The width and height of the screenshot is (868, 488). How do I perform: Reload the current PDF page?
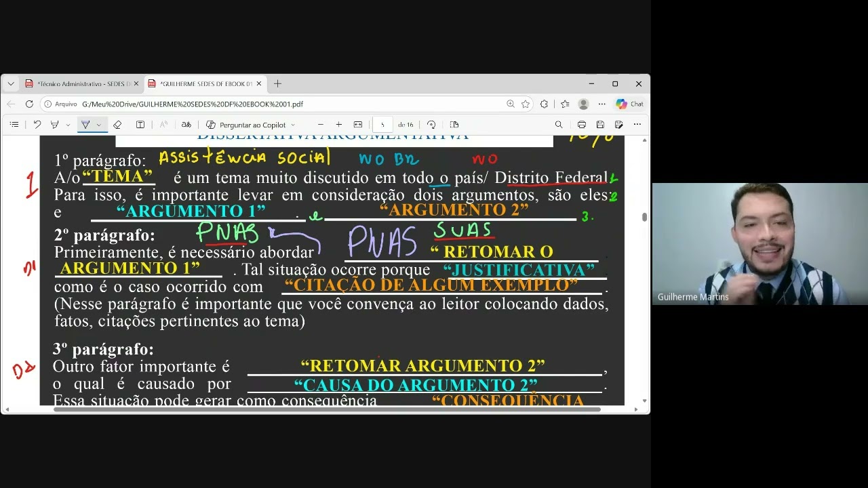point(29,104)
